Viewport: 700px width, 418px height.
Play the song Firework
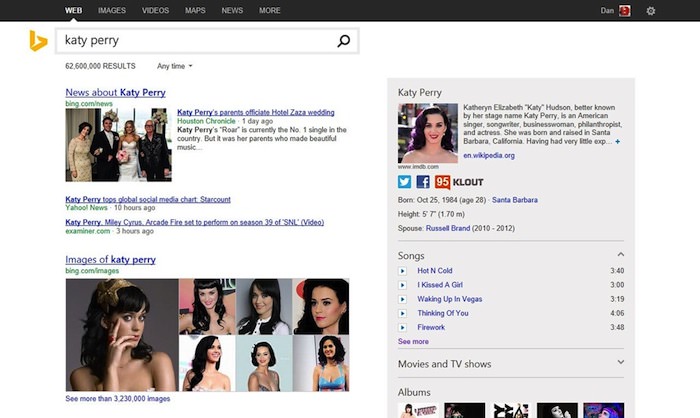point(403,327)
